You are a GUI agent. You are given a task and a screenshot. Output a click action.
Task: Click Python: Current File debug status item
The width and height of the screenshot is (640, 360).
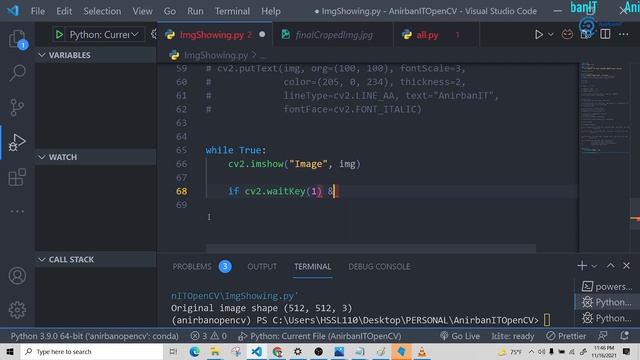[x=320, y=336]
